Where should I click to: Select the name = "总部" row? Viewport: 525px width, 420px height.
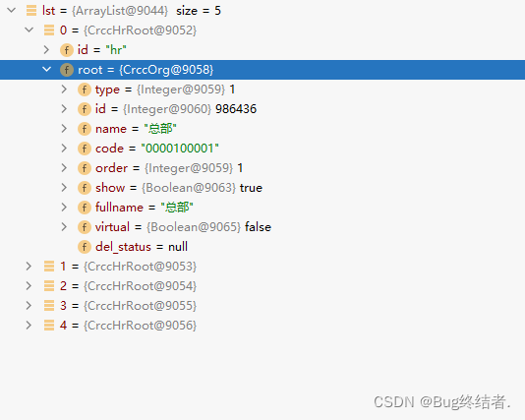[x=262, y=129]
